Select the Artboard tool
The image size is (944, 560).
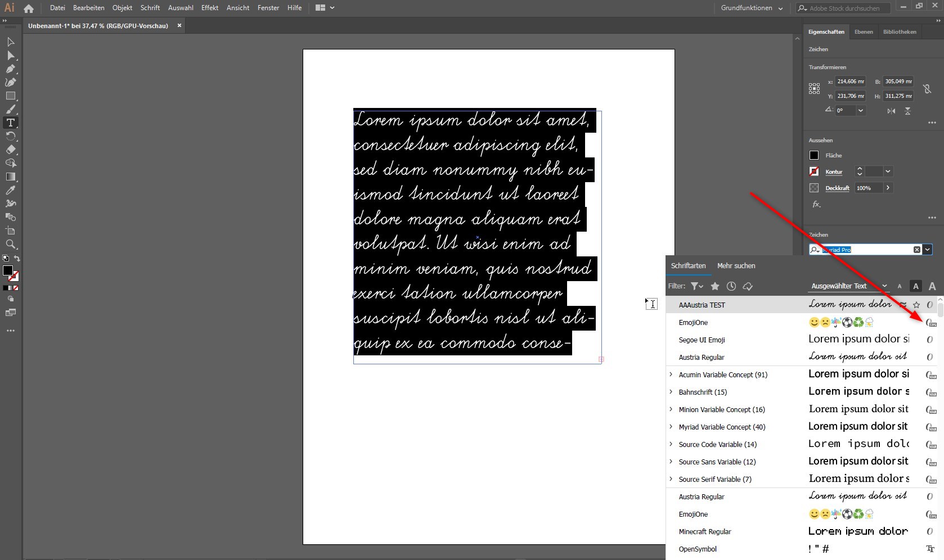pyautogui.click(x=10, y=231)
